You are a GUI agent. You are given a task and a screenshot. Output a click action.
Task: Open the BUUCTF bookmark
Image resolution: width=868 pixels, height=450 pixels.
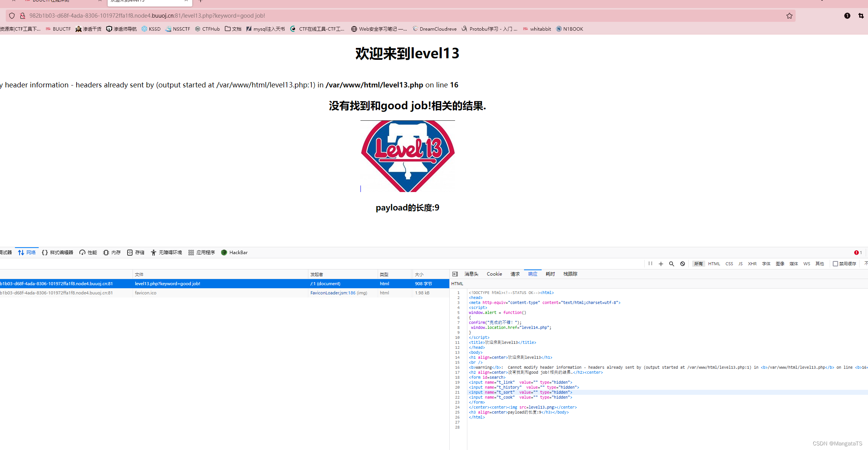tap(58, 29)
